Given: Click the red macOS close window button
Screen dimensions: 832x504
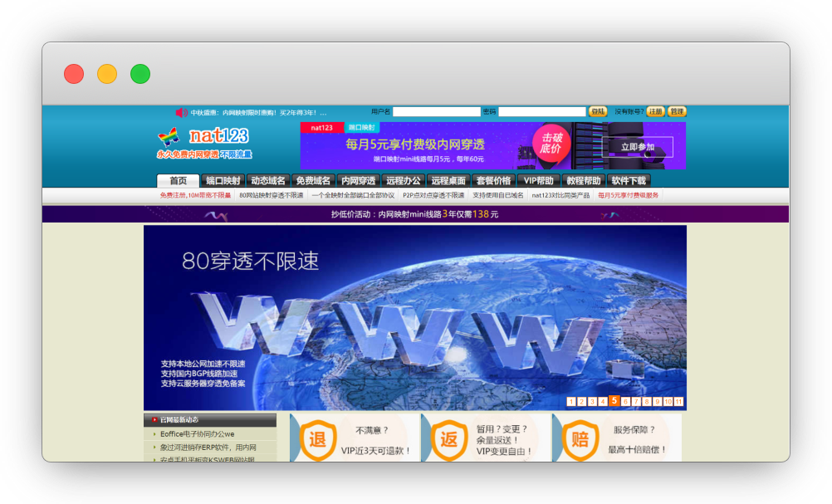Looking at the screenshot, I should pyautogui.click(x=74, y=74).
